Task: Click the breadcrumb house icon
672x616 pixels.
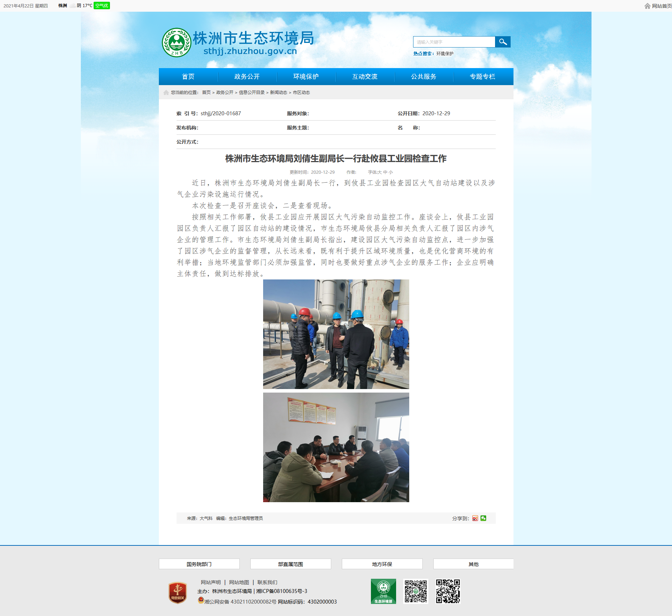Action: 166,93
